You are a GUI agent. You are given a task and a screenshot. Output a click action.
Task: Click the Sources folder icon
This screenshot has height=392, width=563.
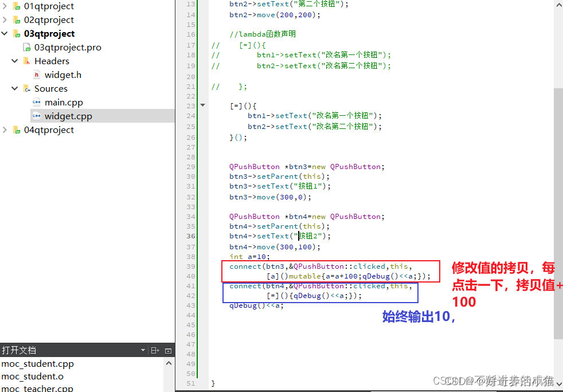(x=25, y=88)
